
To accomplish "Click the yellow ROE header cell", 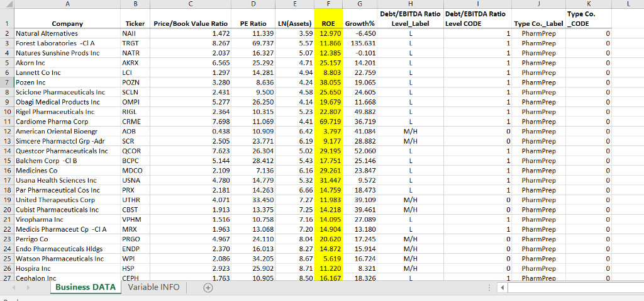I will [328, 18].
